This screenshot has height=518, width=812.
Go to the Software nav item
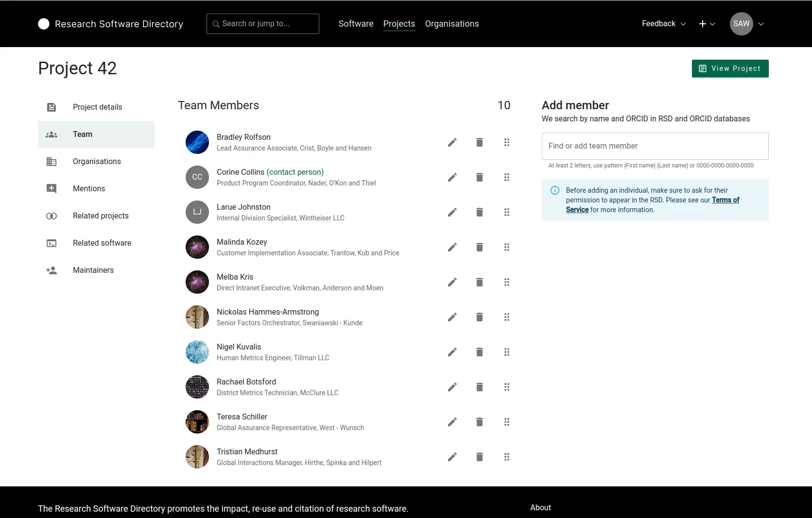click(x=356, y=24)
